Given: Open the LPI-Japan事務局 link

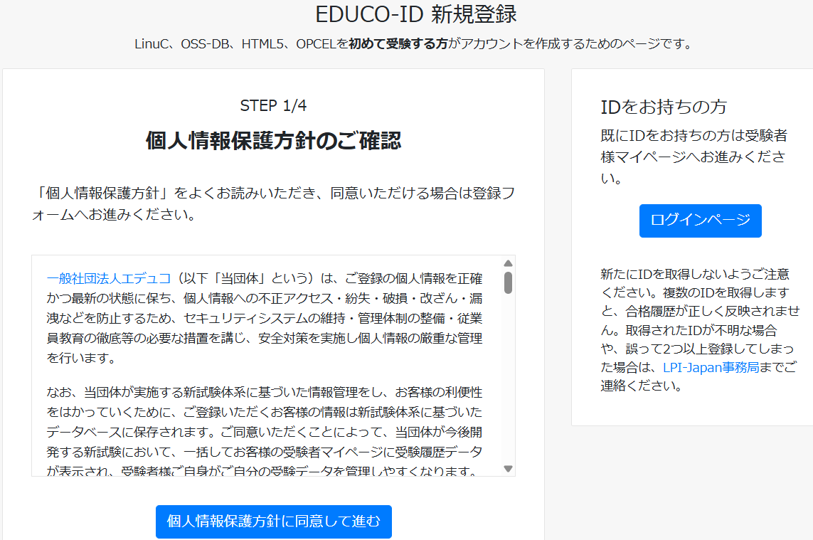Looking at the screenshot, I should click(711, 367).
